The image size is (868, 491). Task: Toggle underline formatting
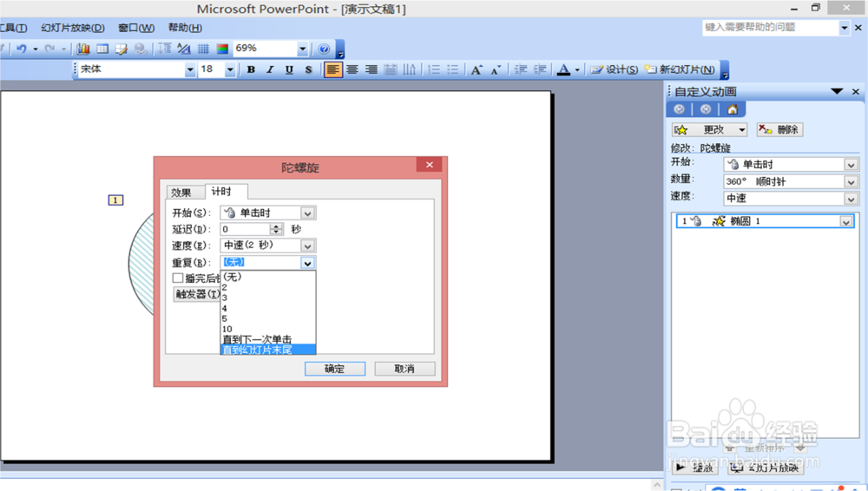pos(289,69)
